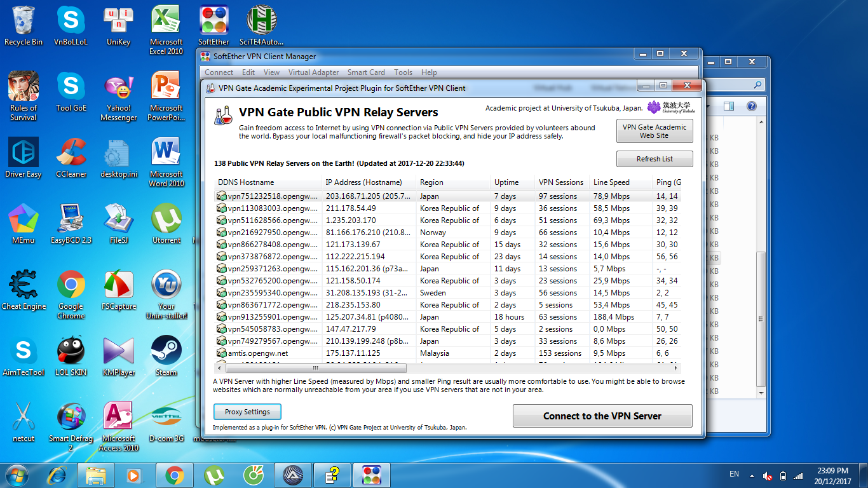Click Connect to the VPN Server button

click(x=602, y=416)
